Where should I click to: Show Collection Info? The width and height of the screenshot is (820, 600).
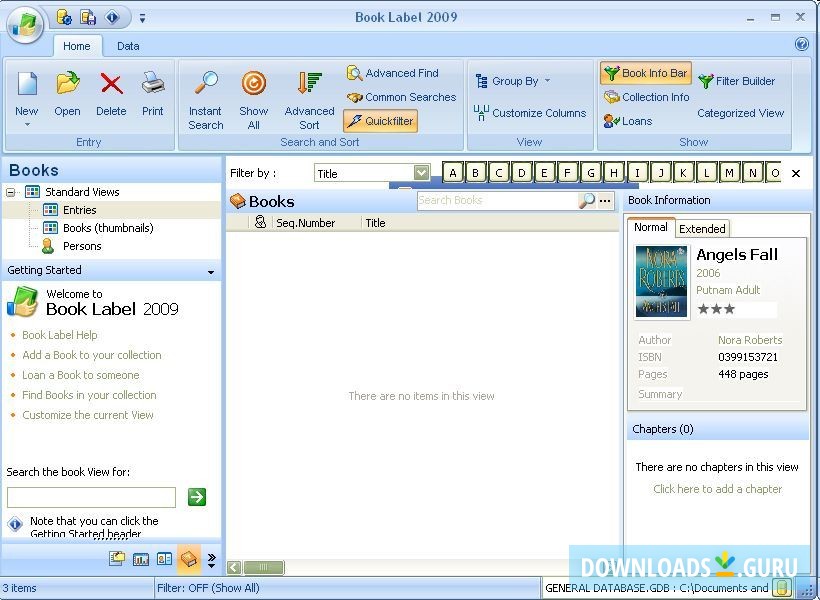646,97
